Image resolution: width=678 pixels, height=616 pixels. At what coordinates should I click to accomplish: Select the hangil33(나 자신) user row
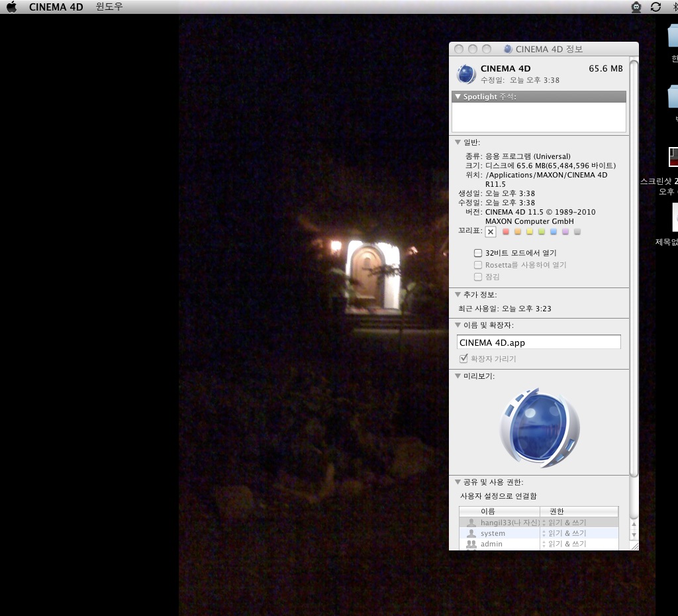539,523
